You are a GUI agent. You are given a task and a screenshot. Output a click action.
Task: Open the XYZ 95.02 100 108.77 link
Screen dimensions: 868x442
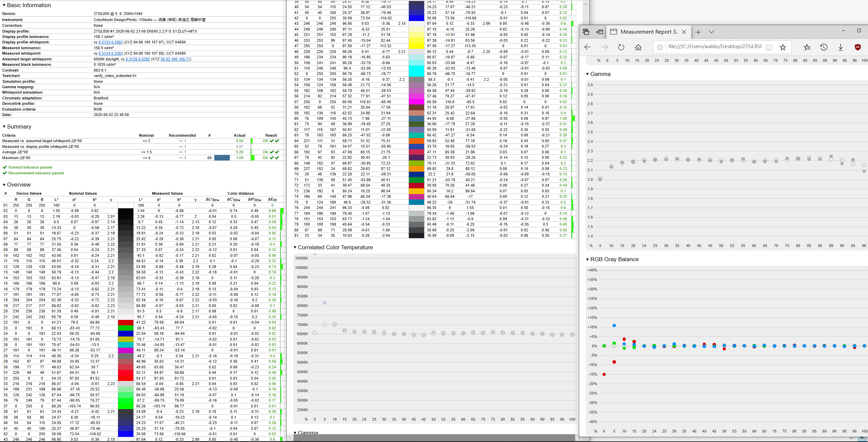pyautogui.click(x=175, y=59)
